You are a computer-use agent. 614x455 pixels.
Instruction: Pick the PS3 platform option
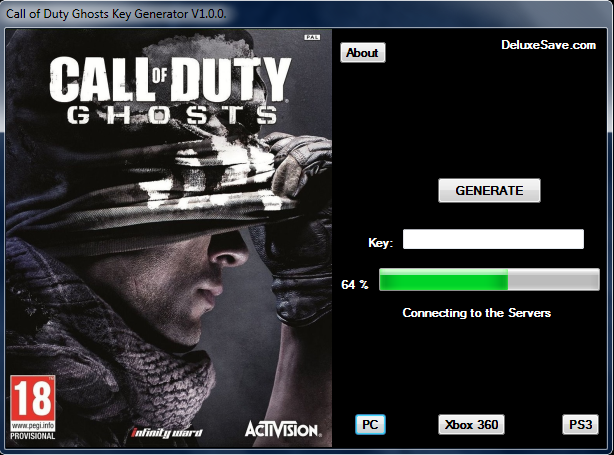click(580, 425)
